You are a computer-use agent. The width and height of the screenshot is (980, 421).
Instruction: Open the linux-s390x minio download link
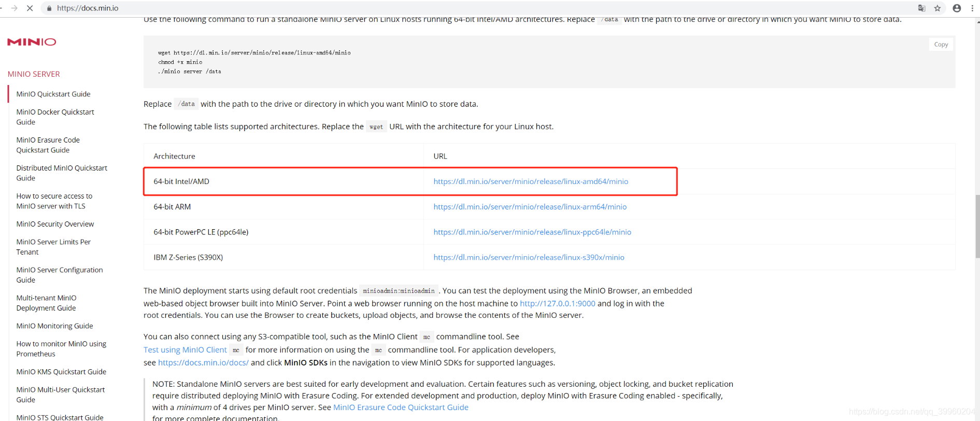pos(529,257)
